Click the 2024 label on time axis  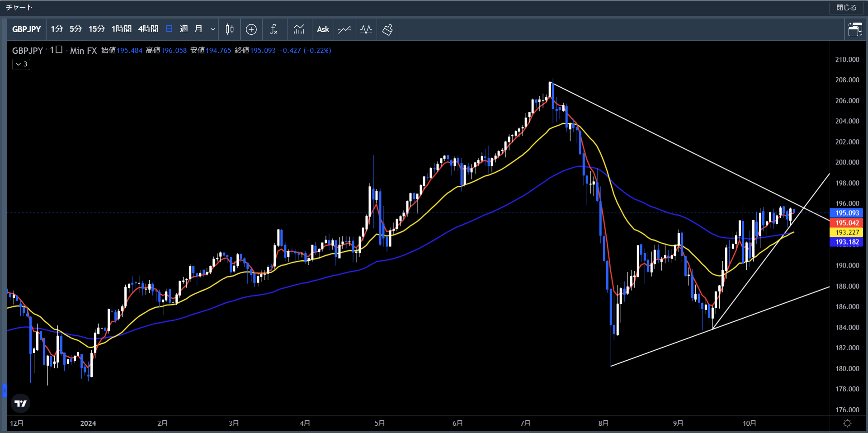click(x=88, y=424)
